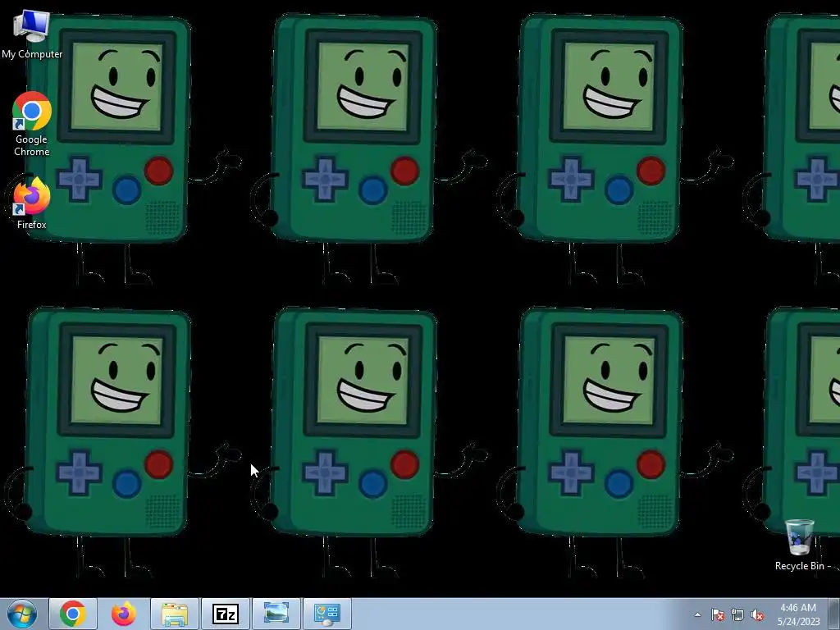This screenshot has width=840, height=630.
Task: Launch Firefox from the taskbar
Action: (x=123, y=614)
